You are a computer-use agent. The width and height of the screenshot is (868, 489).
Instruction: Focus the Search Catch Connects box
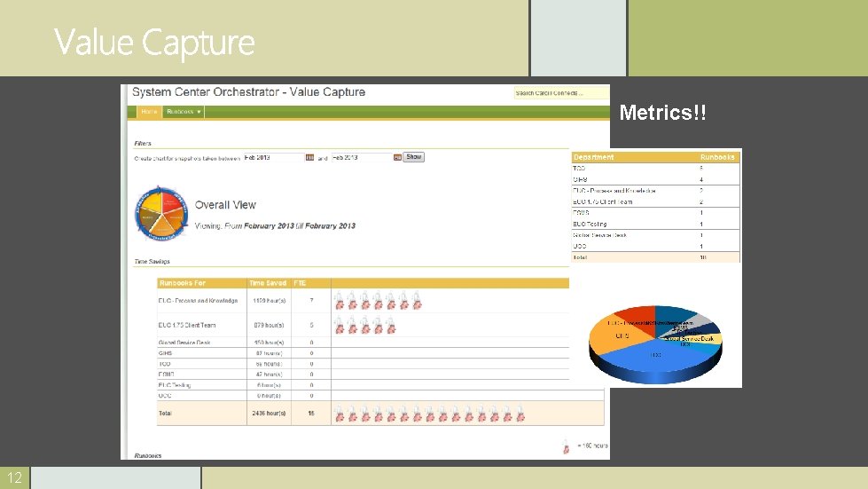(560, 93)
